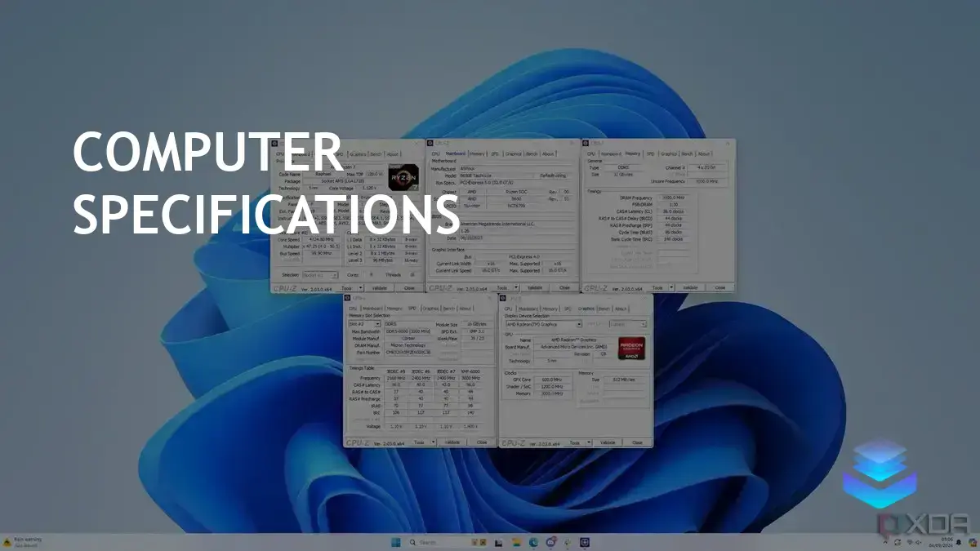Screen dimensions: 980x551
Task: Expand the Tools dropdown arrow in the Memory window
Action: pos(671,287)
